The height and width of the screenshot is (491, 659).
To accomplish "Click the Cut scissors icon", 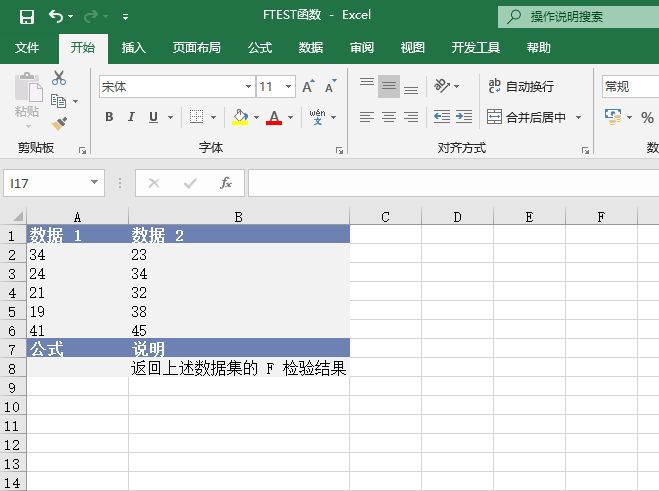I will tap(59, 78).
